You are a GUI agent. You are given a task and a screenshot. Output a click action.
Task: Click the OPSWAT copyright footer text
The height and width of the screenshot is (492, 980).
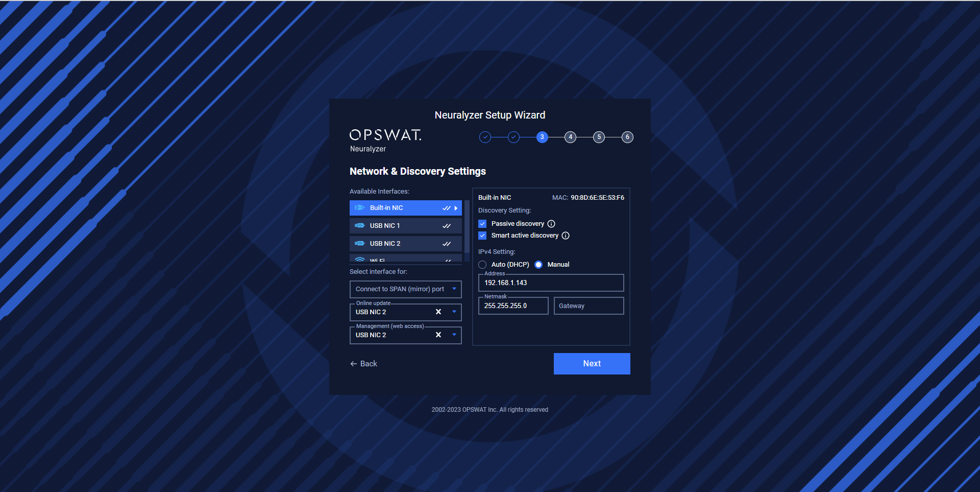(490, 410)
